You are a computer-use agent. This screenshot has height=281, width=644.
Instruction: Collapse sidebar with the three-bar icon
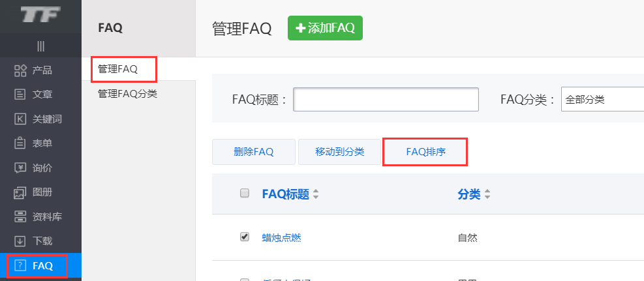pos(40,46)
